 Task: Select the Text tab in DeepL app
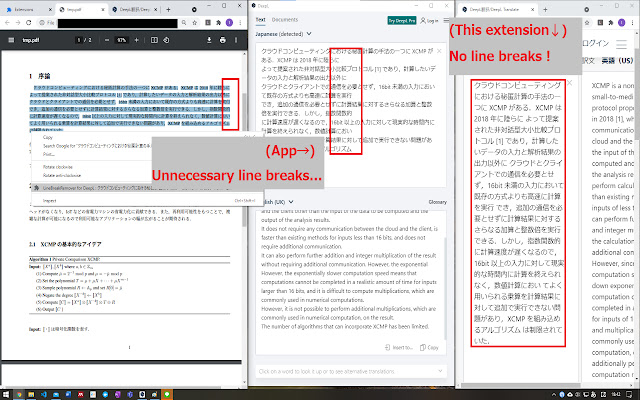[260, 20]
